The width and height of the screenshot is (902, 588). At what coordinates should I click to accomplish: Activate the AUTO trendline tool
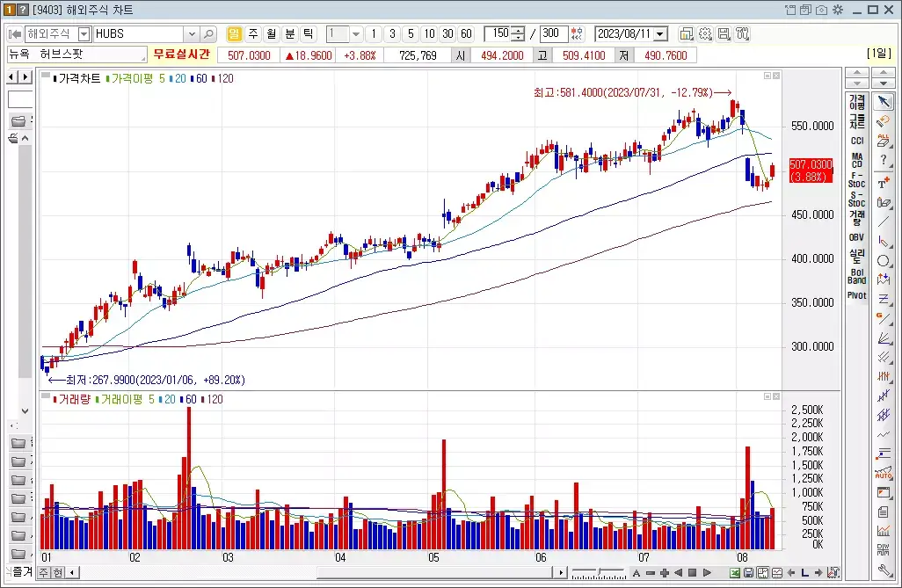coord(884,473)
